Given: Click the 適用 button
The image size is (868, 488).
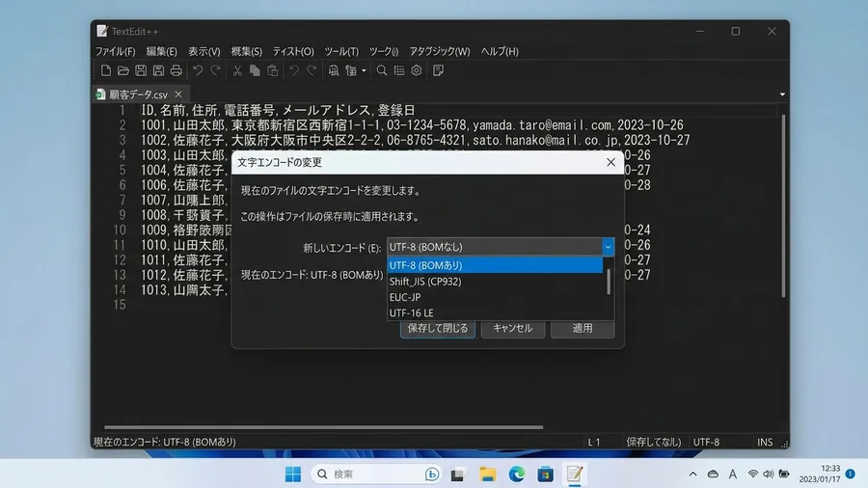Looking at the screenshot, I should [583, 328].
